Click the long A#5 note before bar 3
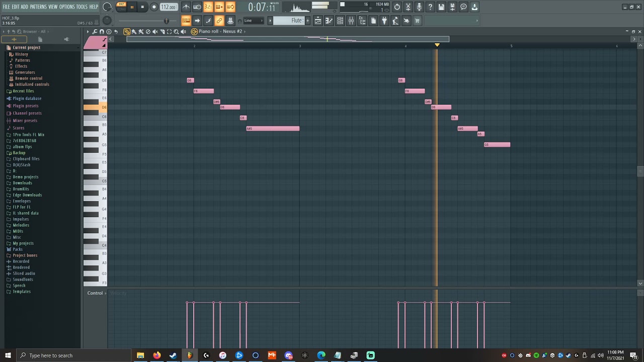 (273, 129)
